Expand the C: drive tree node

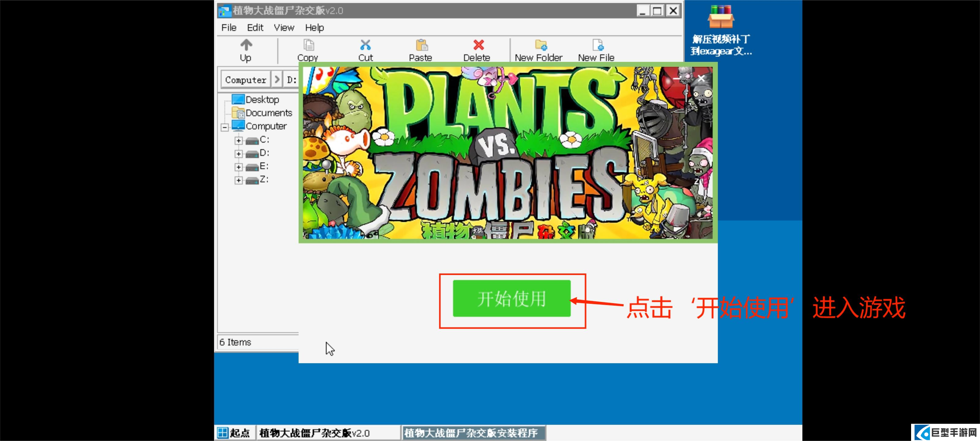(x=238, y=141)
